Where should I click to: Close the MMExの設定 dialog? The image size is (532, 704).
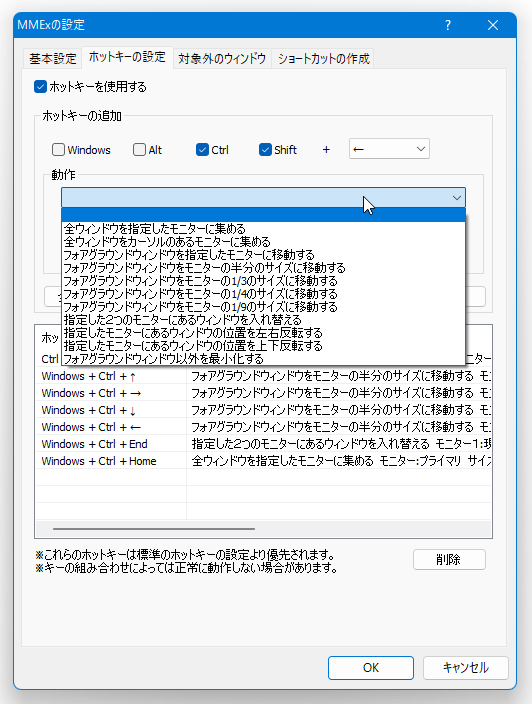click(x=492, y=25)
